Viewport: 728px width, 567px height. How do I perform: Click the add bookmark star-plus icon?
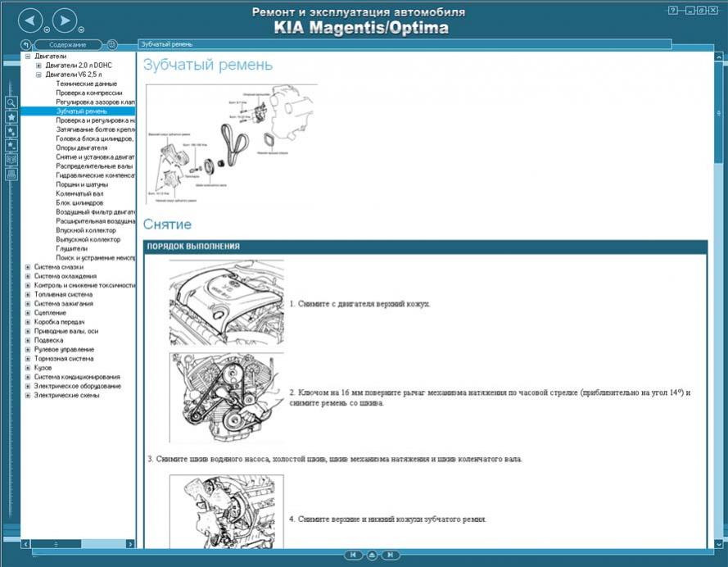[11, 131]
